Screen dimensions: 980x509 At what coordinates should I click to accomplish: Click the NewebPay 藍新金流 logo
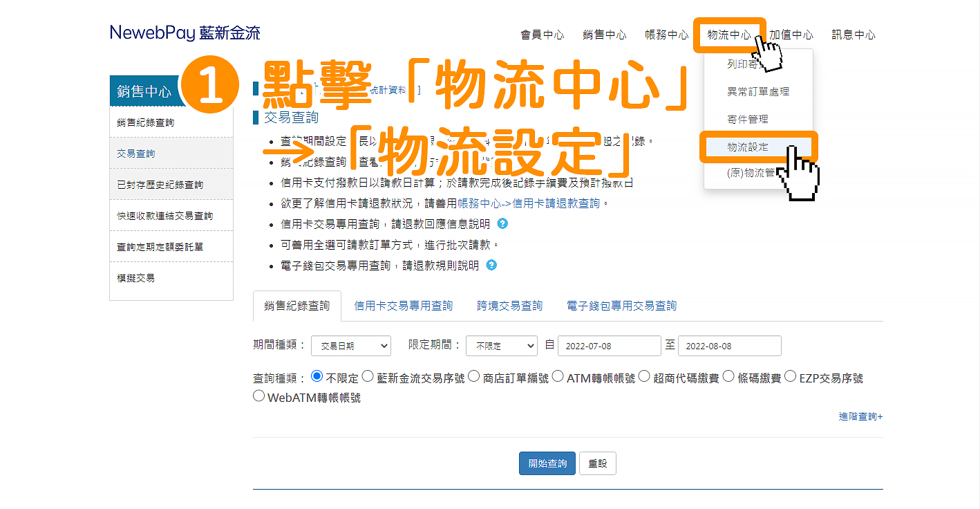185,32
